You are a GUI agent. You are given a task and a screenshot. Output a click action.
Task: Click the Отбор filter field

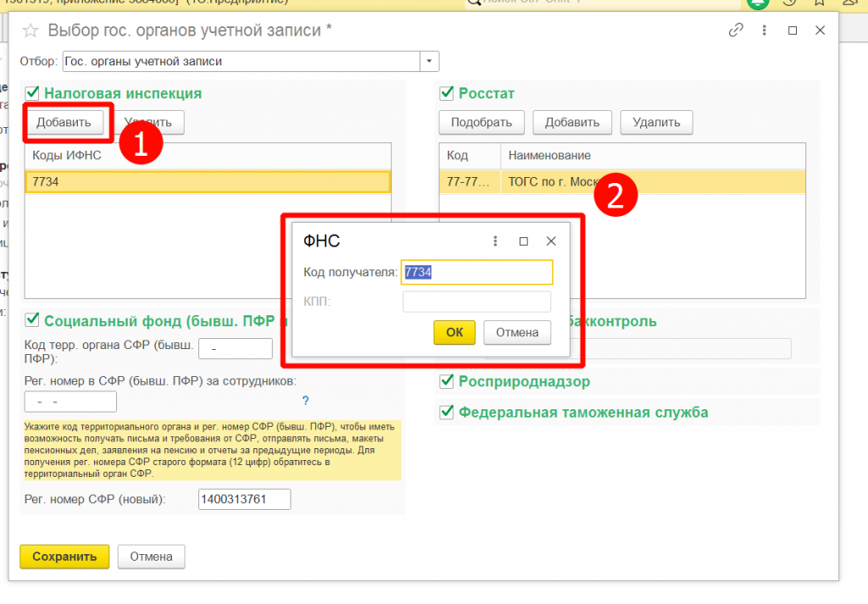click(x=242, y=61)
